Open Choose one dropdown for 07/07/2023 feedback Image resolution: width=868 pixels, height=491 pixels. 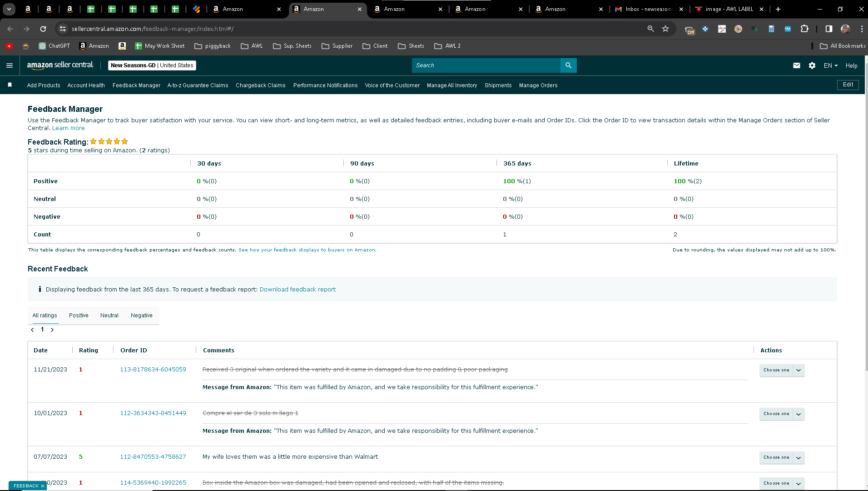[782, 457]
